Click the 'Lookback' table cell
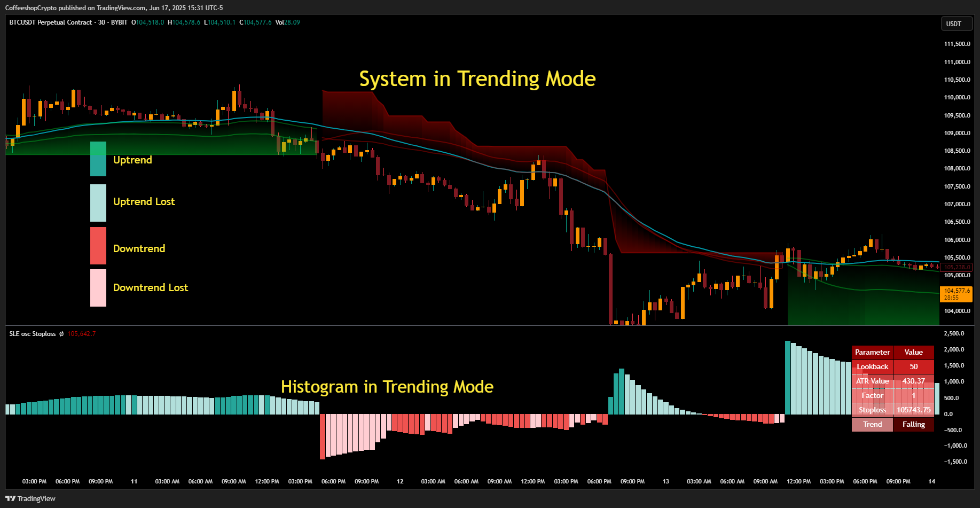 [x=873, y=367]
